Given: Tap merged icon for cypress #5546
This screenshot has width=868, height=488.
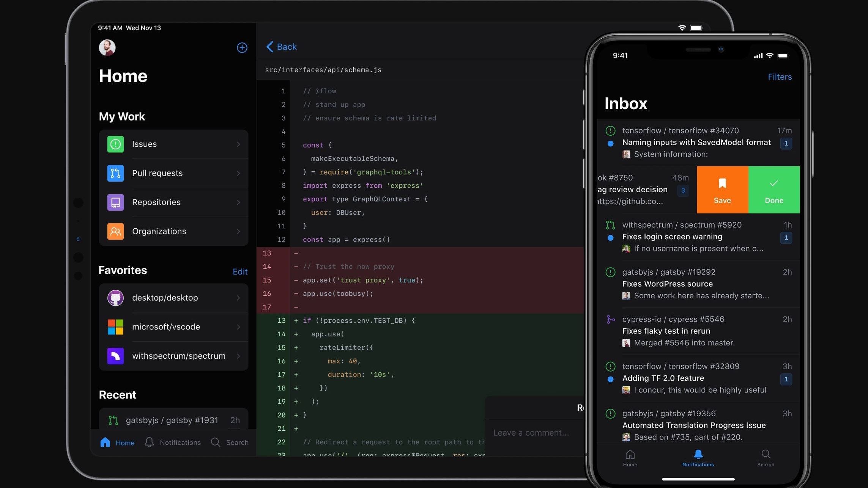Looking at the screenshot, I should click(x=610, y=320).
